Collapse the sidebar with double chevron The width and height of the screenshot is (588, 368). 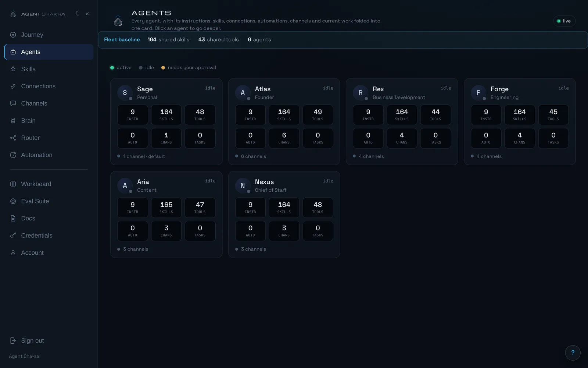coord(87,14)
